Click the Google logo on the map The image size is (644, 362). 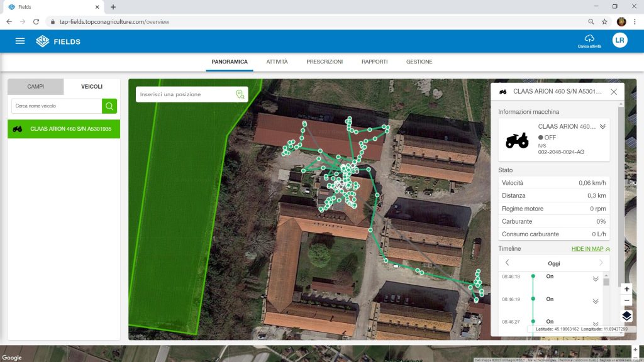tap(11, 358)
